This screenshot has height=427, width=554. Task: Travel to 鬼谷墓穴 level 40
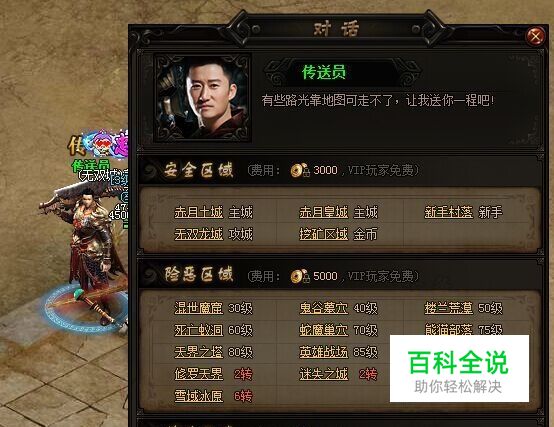click(x=324, y=308)
